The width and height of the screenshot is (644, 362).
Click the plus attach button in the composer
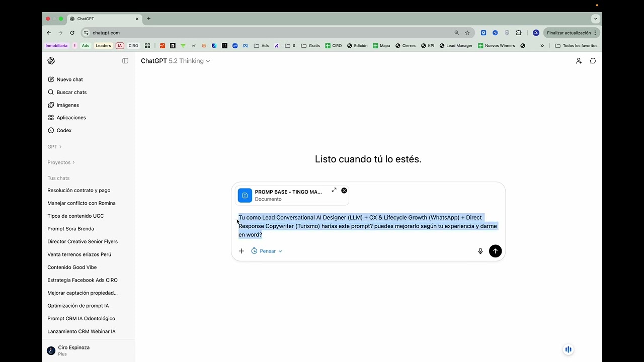click(x=242, y=251)
